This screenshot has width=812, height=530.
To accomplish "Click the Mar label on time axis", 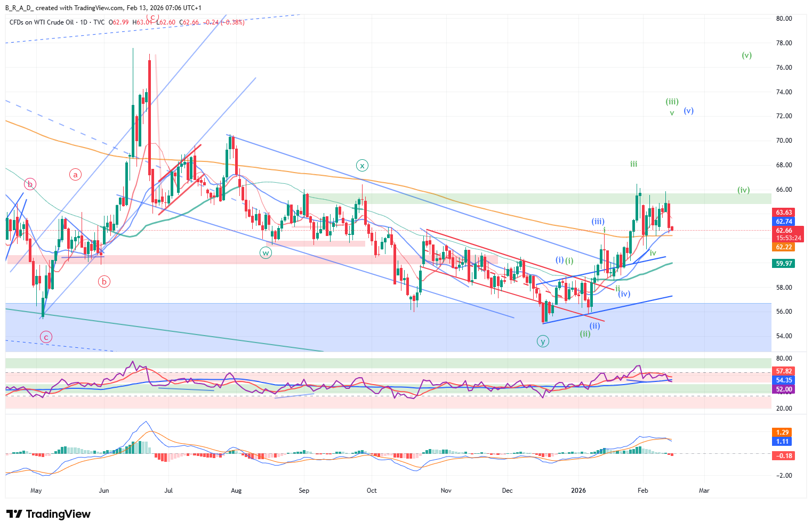I will pyautogui.click(x=704, y=491).
